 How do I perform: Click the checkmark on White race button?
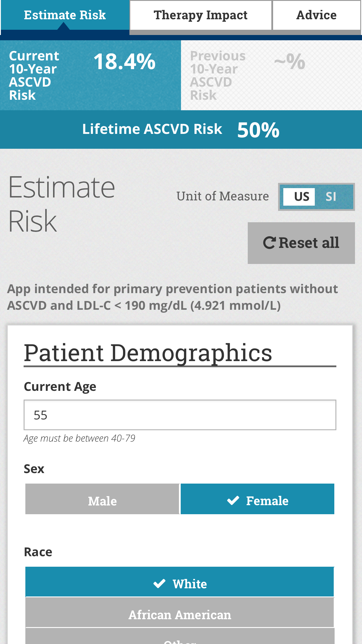click(159, 583)
